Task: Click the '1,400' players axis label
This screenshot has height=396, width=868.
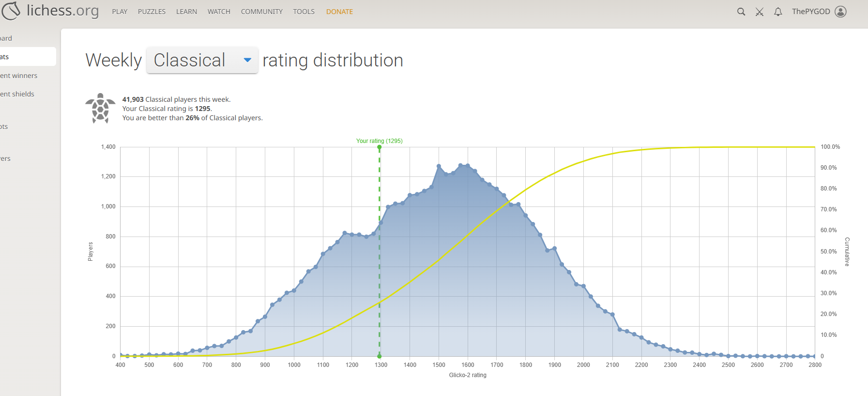Action: tap(108, 147)
